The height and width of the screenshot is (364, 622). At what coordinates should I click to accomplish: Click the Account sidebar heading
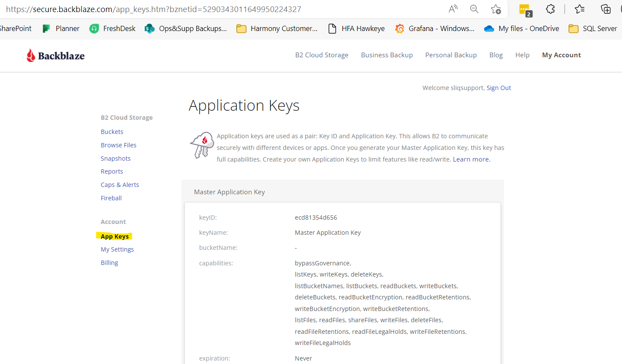pos(113,222)
